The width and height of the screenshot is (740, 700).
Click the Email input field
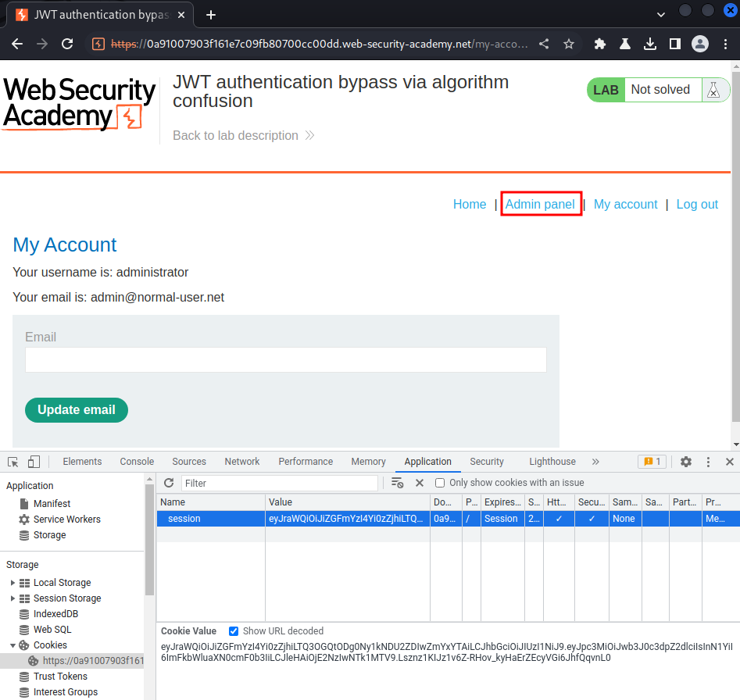click(285, 360)
